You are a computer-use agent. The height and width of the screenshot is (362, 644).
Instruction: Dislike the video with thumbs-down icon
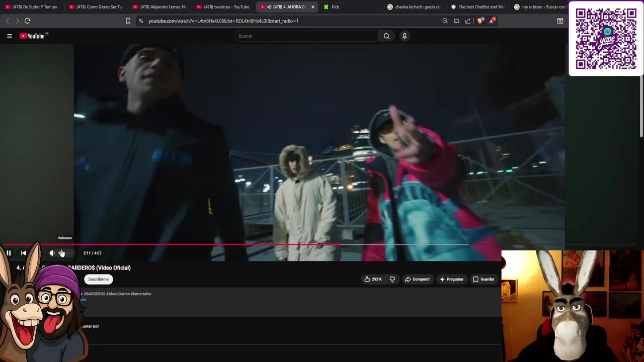click(392, 279)
